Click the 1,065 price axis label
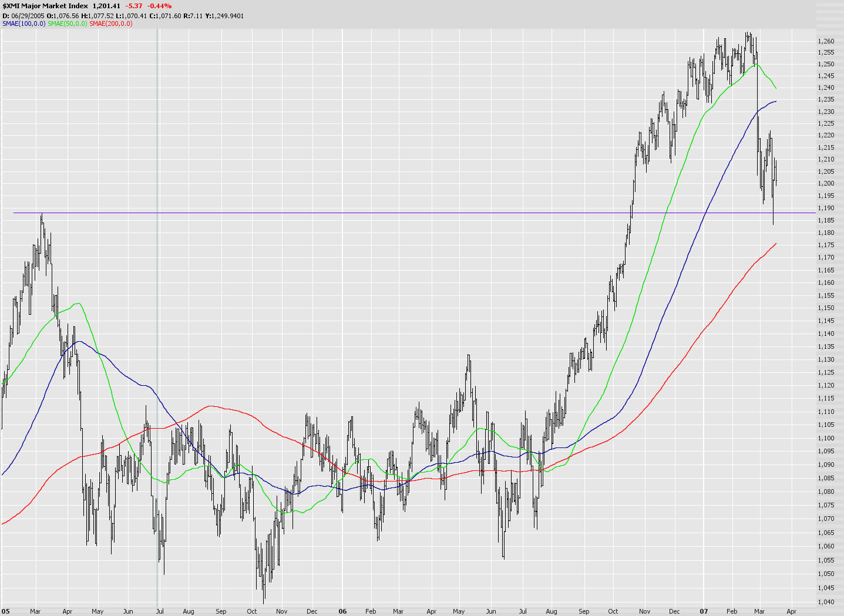The image size is (844, 616). click(826, 533)
